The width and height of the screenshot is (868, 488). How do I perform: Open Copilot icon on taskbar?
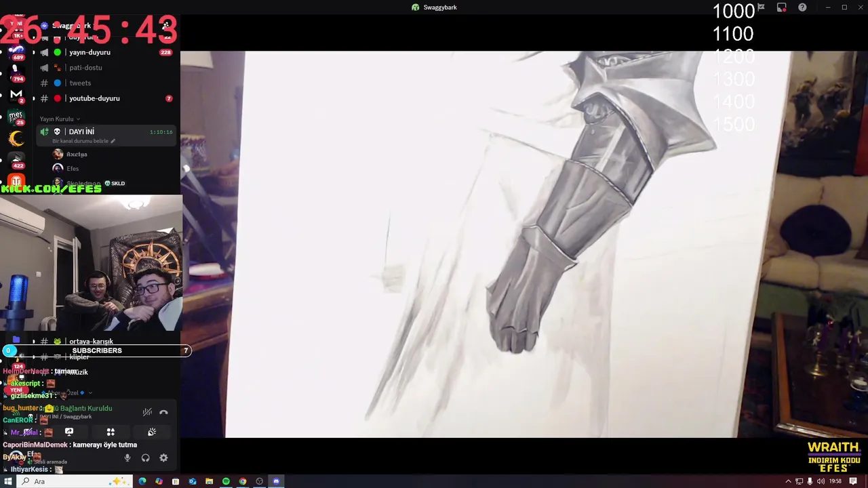(x=159, y=481)
